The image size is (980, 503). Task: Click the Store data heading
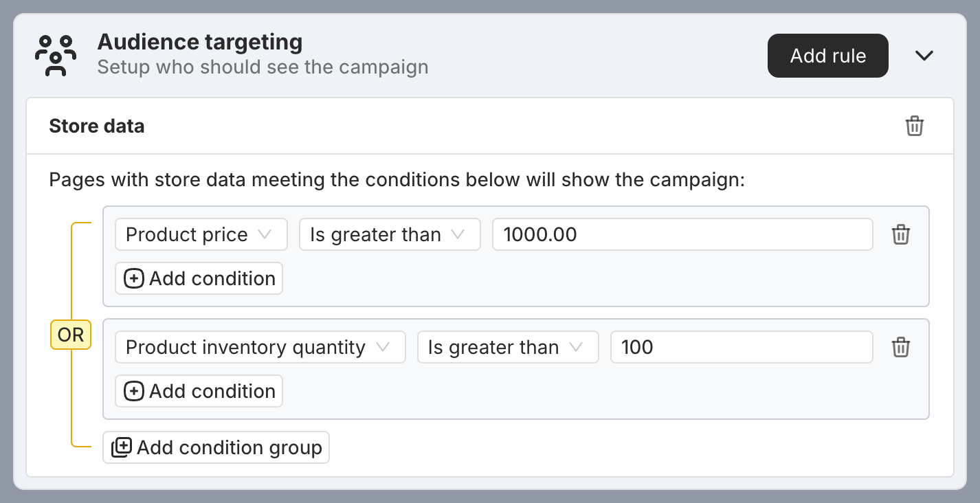coord(97,126)
